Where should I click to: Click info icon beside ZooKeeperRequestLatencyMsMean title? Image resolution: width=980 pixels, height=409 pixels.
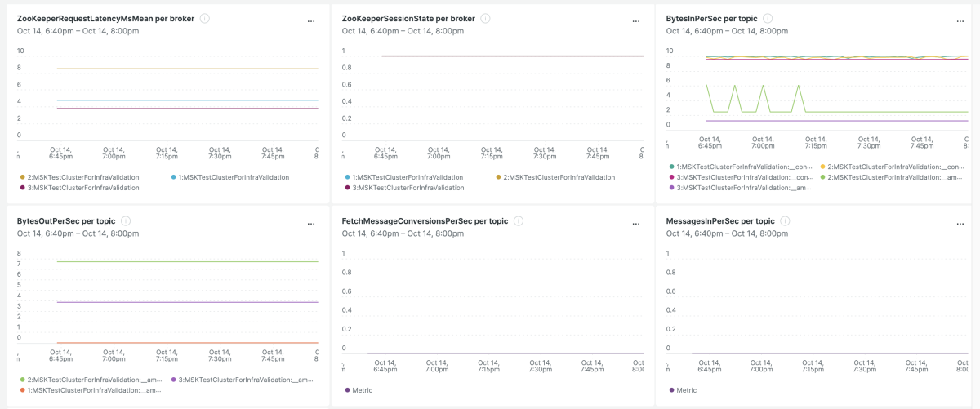pyautogui.click(x=205, y=18)
